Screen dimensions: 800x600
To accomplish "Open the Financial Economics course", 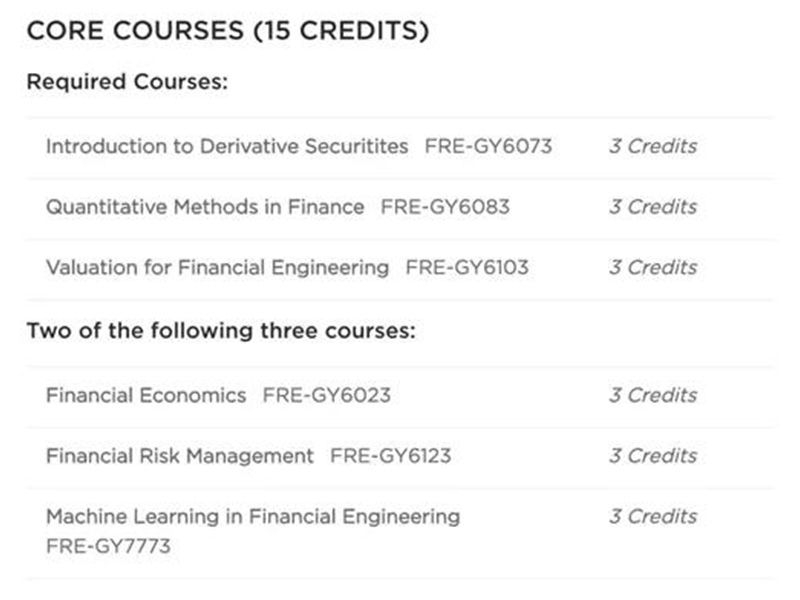I will (146, 395).
